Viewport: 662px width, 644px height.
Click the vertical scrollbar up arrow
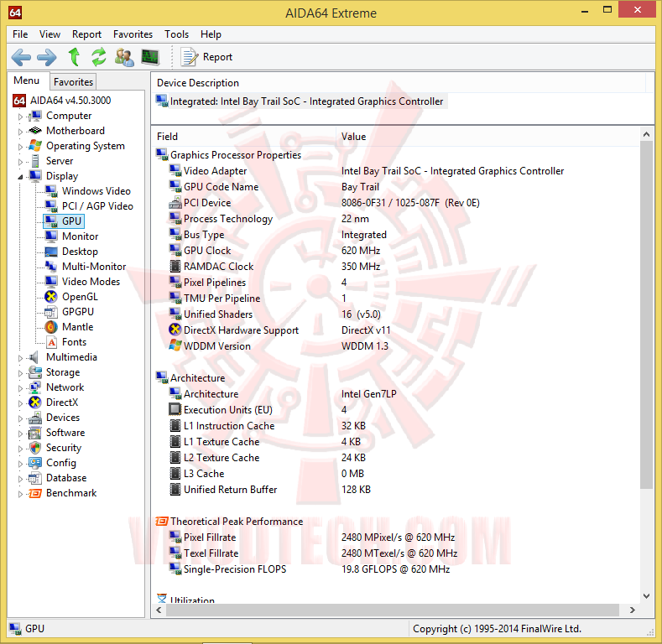click(646, 135)
